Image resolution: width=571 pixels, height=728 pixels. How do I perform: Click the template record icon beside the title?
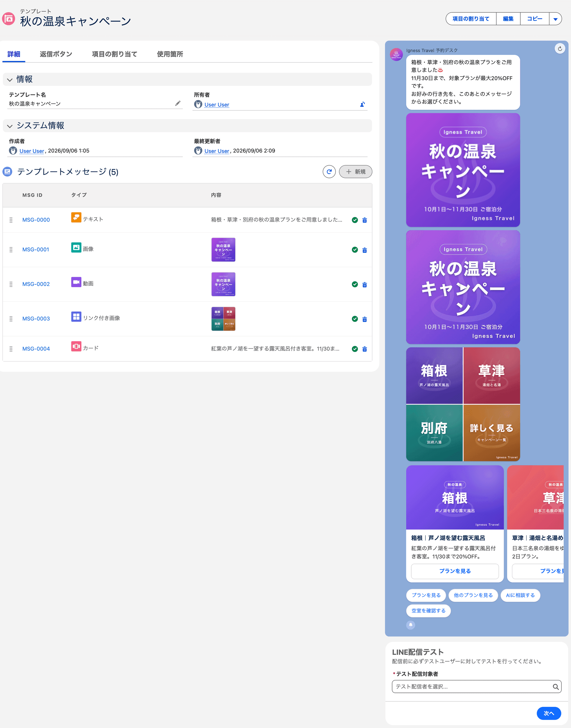tap(9, 19)
